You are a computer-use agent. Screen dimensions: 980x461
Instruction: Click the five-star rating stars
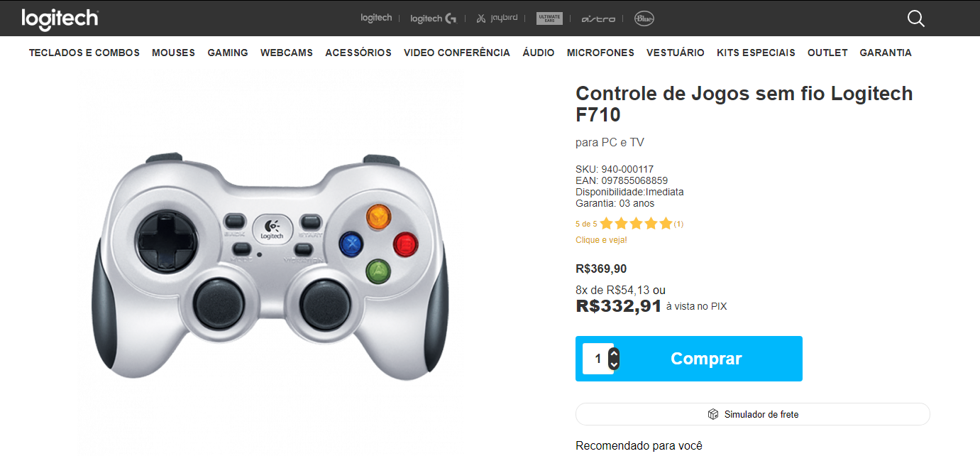pyautogui.click(x=636, y=224)
